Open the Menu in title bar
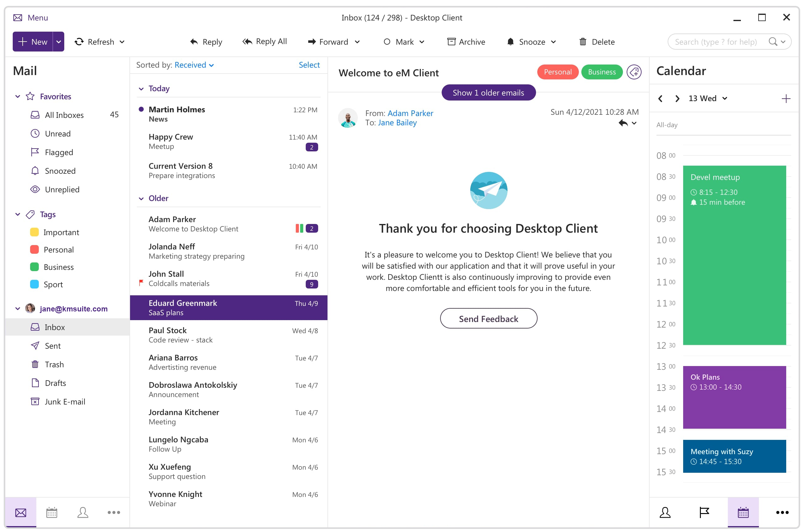Screen dimensions: 807x532 click(x=30, y=18)
